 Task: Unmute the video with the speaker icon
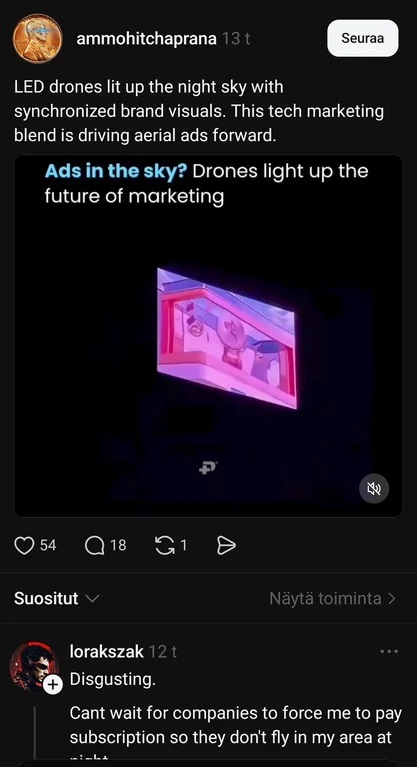(x=374, y=488)
